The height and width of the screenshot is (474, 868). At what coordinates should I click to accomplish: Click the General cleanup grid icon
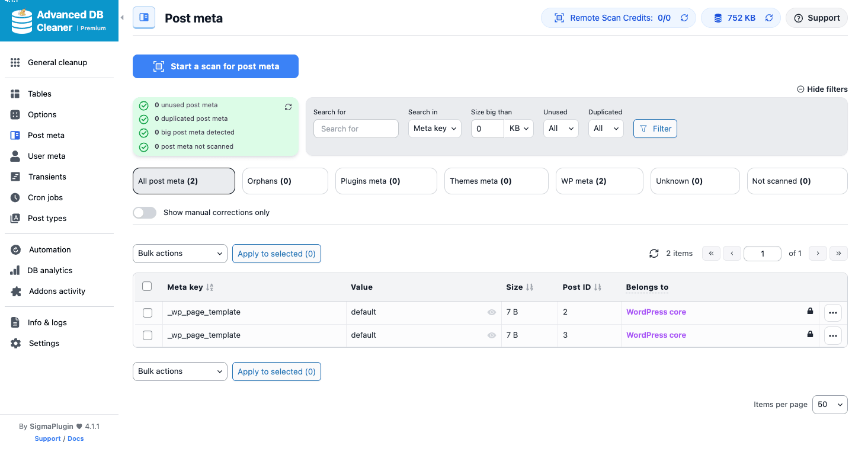point(15,62)
